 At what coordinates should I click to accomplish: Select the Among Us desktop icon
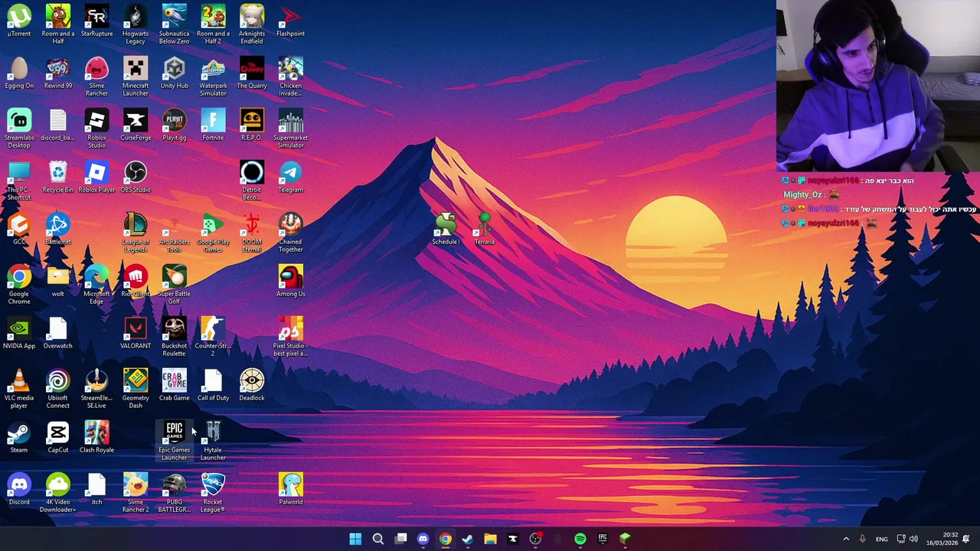tap(290, 281)
